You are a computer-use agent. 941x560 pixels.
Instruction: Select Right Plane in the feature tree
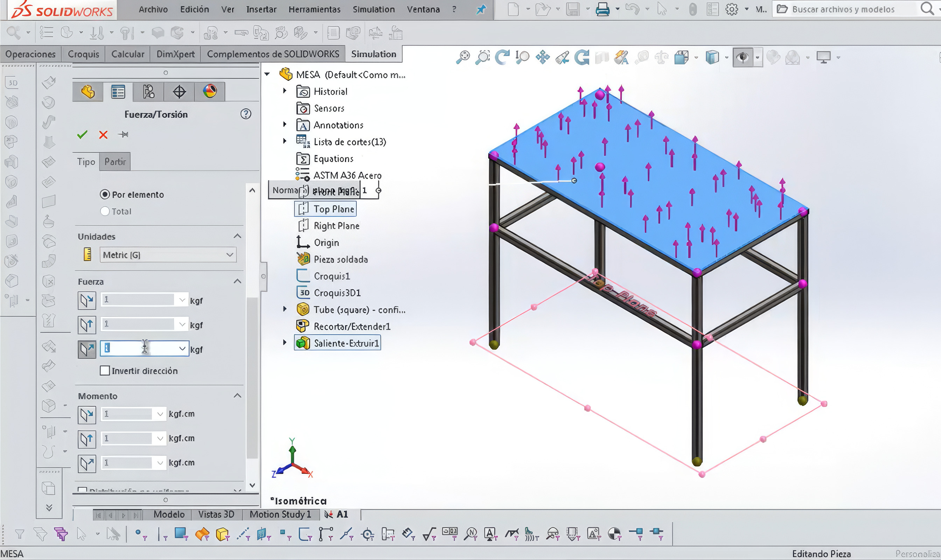click(x=336, y=226)
